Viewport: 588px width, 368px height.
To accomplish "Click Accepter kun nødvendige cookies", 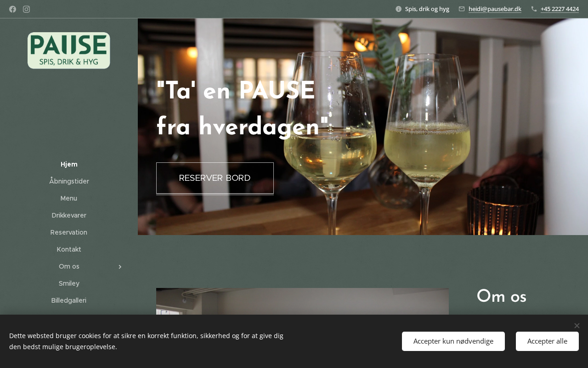I will tap(453, 341).
